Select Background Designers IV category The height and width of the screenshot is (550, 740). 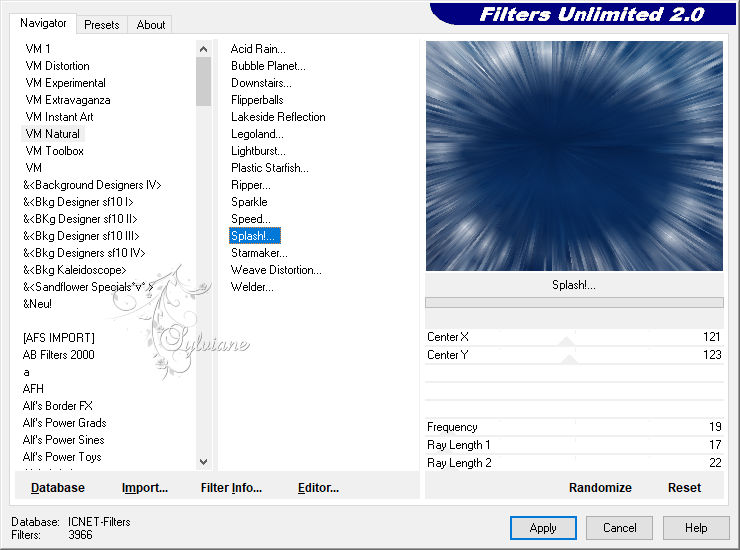coord(92,185)
